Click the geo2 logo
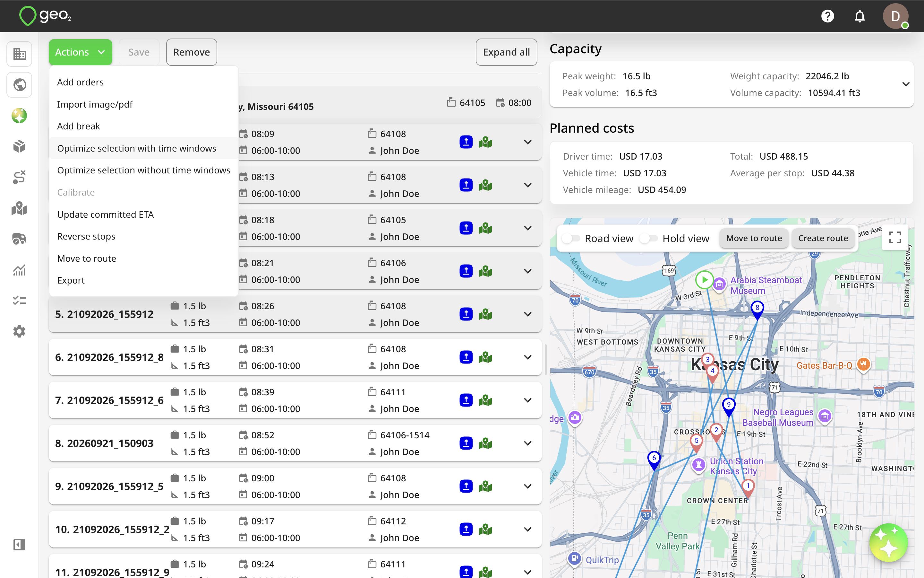The image size is (924, 578). point(45,16)
